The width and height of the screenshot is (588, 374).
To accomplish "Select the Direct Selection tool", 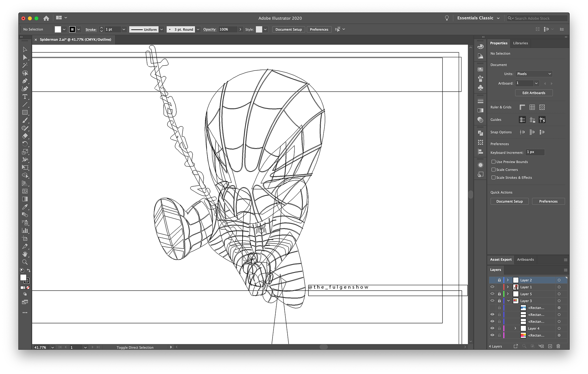I will (25, 57).
